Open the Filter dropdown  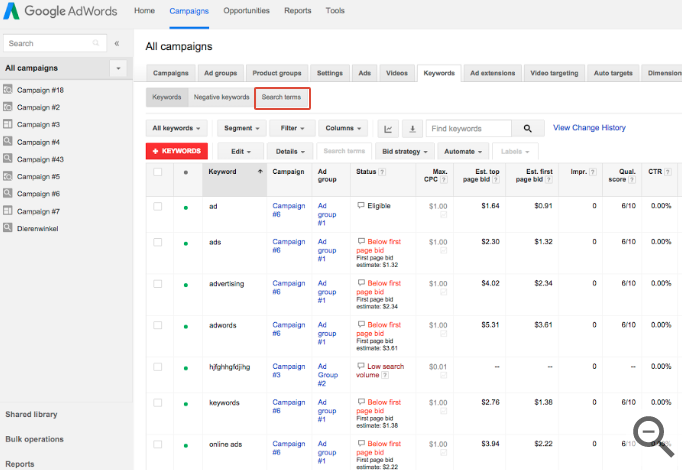(292, 128)
